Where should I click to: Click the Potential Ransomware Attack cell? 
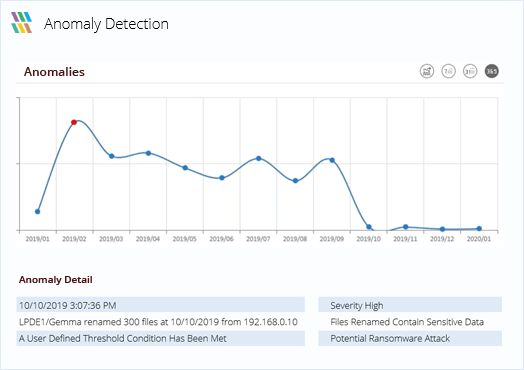pos(410,338)
